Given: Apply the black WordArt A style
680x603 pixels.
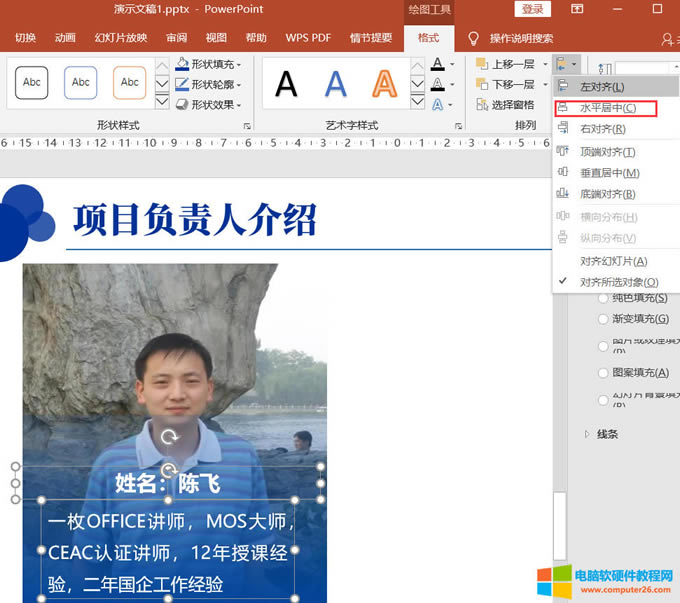Looking at the screenshot, I should pyautogui.click(x=287, y=84).
